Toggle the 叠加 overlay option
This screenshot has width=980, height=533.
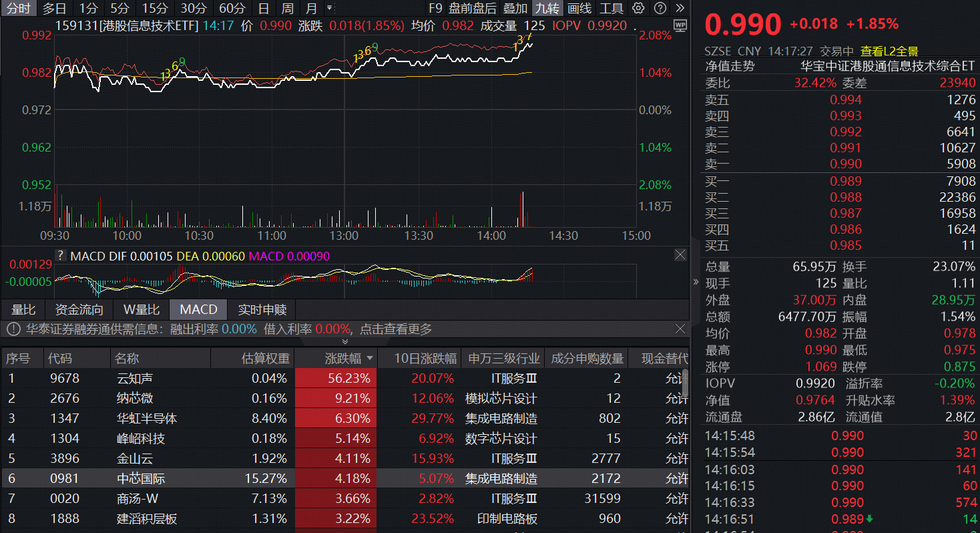pos(515,9)
